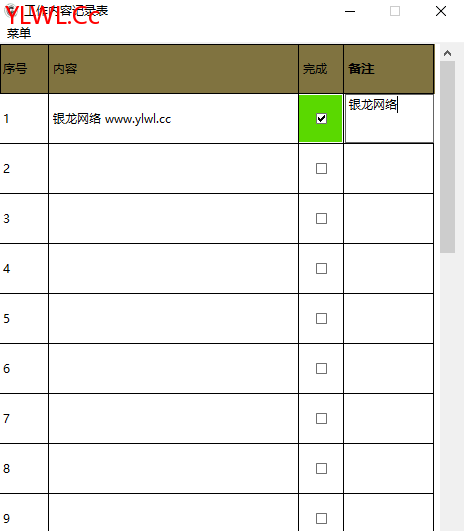The height and width of the screenshot is (531, 464).
Task: Click the 备注 field containing 银龙网络
Action: coord(389,119)
